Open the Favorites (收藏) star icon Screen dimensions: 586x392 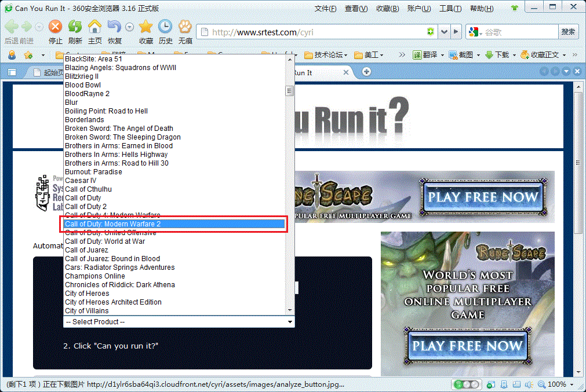pyautogui.click(x=145, y=27)
